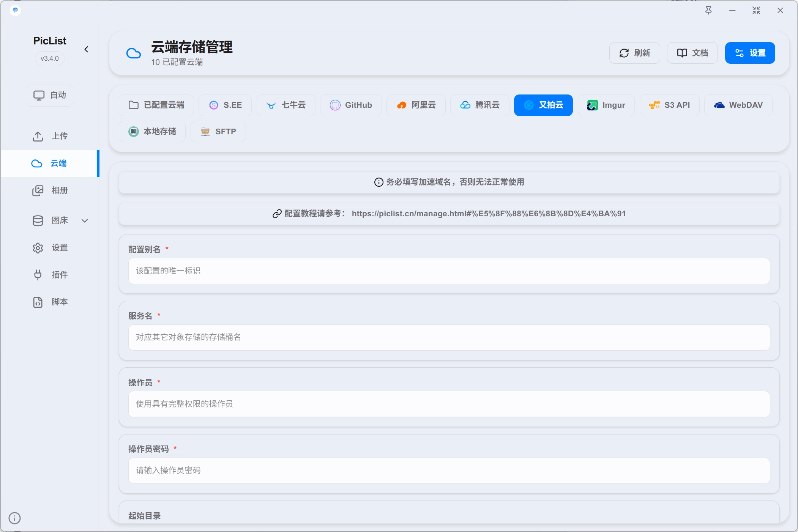This screenshot has width=798, height=532.
Task: Go to the 上传 upload page
Action: [x=50, y=136]
